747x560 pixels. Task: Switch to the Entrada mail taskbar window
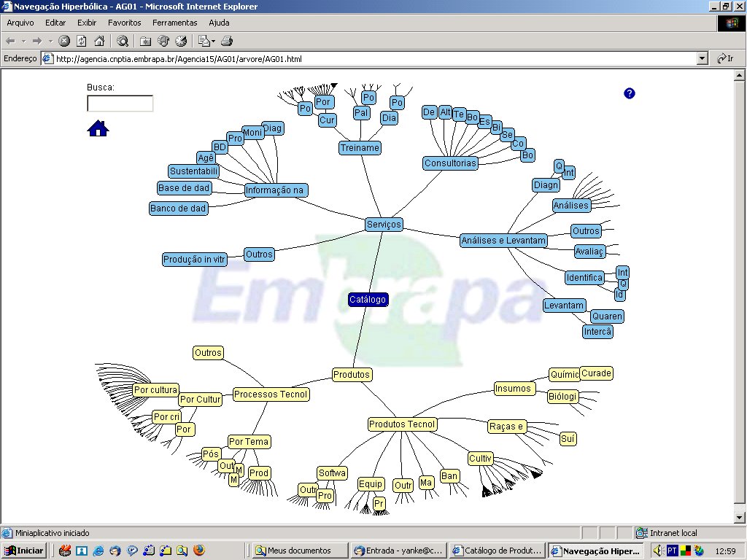(398, 551)
